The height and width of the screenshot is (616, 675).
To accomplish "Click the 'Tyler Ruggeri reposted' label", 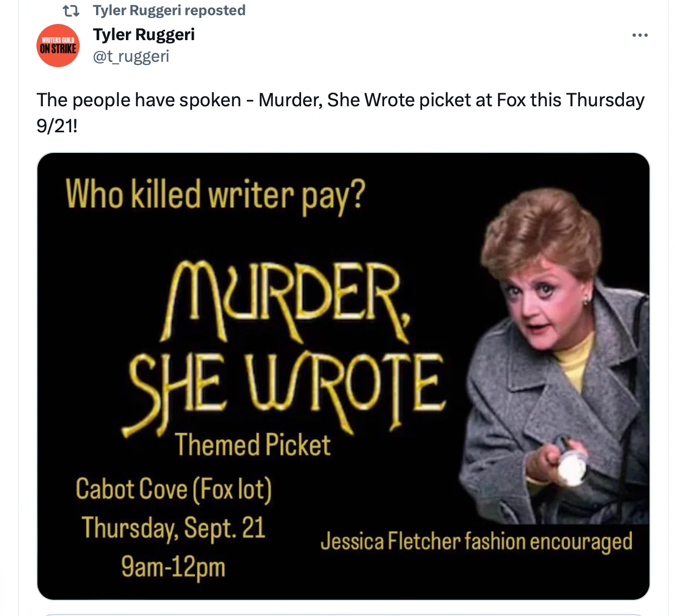I will (169, 10).
